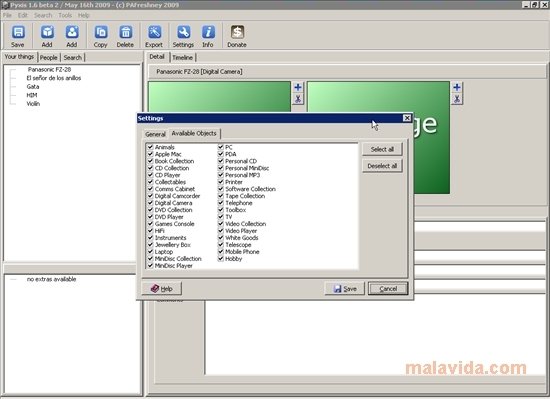Screen dimensions: 550x399
Task: Click the first green image placeholder
Action: tap(220, 97)
